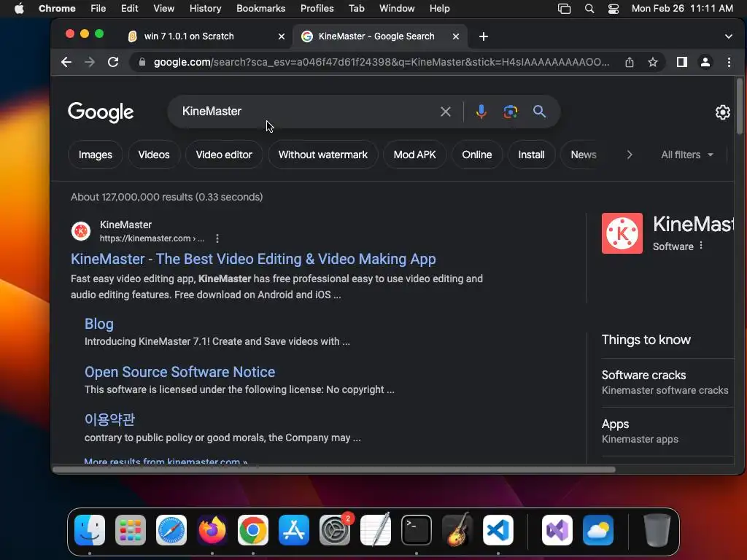Screen dimensions: 747x560
Task: Open Open Source Software Notice link
Action: 179,372
